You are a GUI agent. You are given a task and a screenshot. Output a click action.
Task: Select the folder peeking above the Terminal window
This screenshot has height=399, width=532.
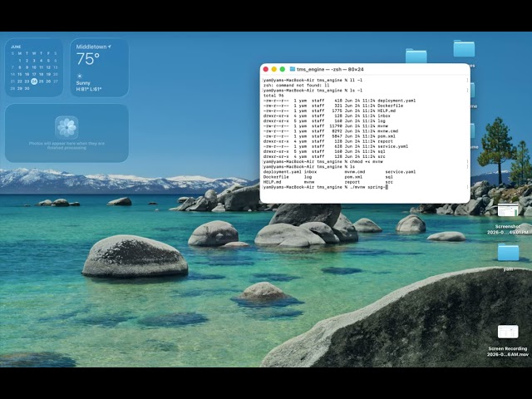click(x=416, y=56)
